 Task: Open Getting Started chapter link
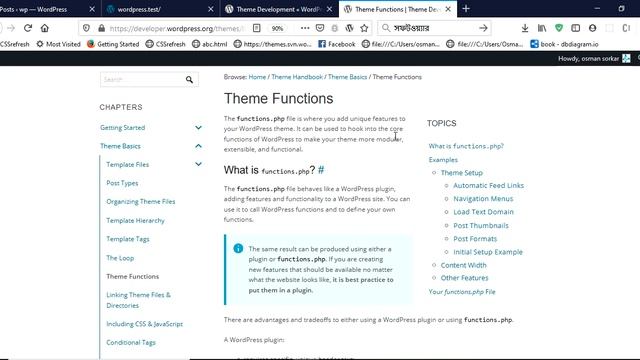pos(122,128)
